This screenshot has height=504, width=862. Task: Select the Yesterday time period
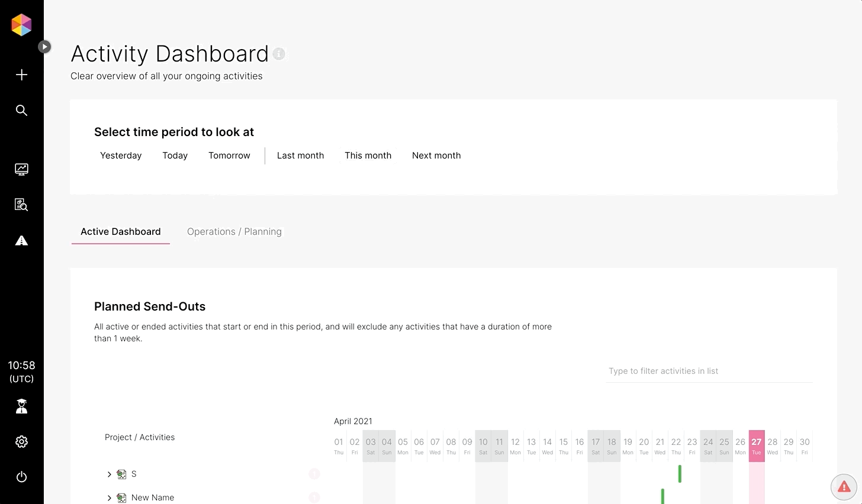[121, 156]
